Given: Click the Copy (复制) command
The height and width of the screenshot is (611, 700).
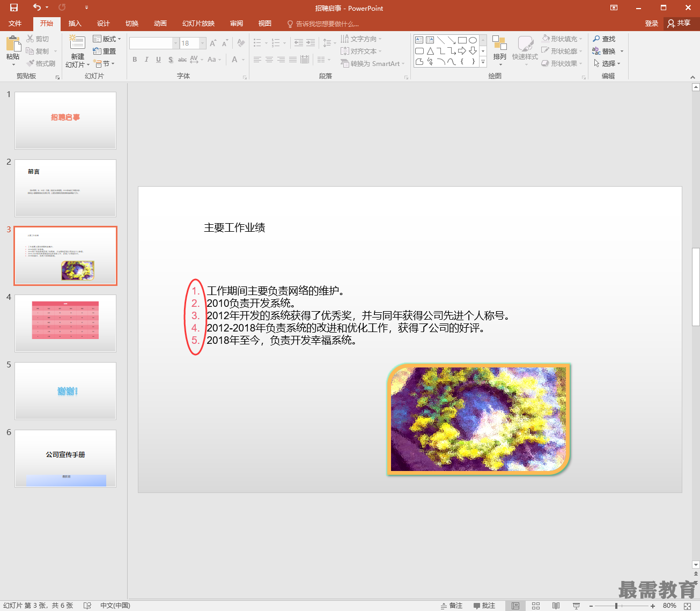Looking at the screenshot, I should (38, 51).
